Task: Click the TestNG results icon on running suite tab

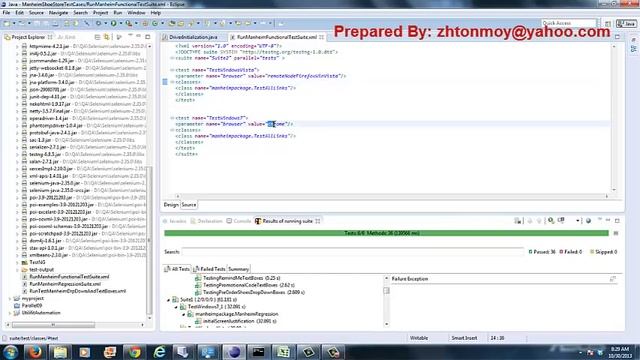Action: 258,221
